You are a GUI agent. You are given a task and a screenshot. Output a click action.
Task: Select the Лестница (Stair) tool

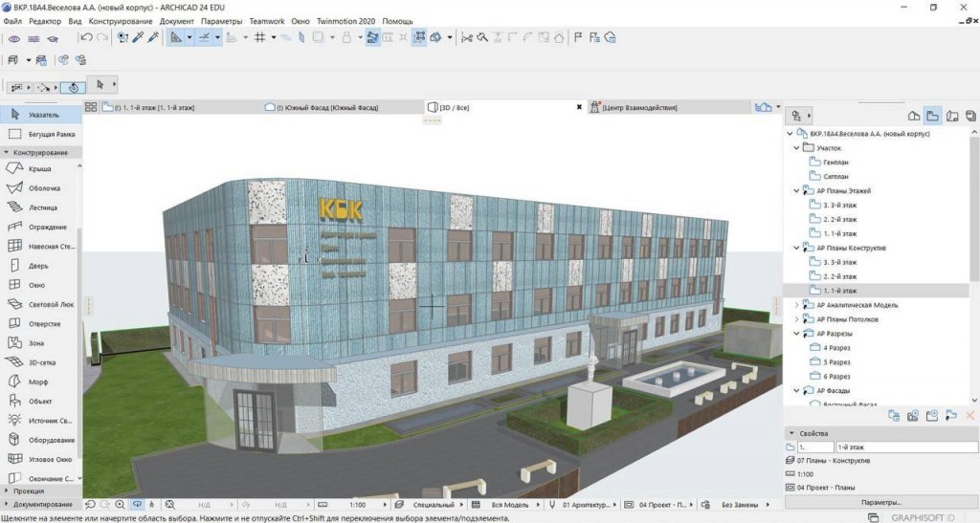(43, 207)
